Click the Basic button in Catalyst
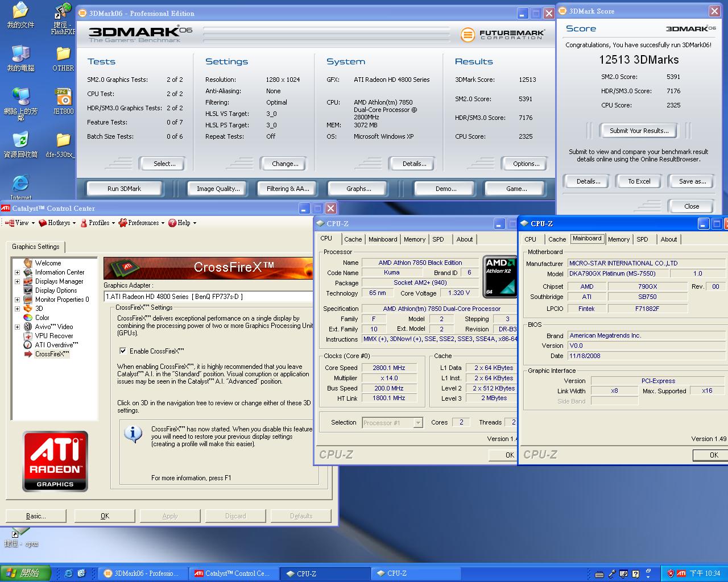This screenshot has width=728, height=582. (x=36, y=516)
